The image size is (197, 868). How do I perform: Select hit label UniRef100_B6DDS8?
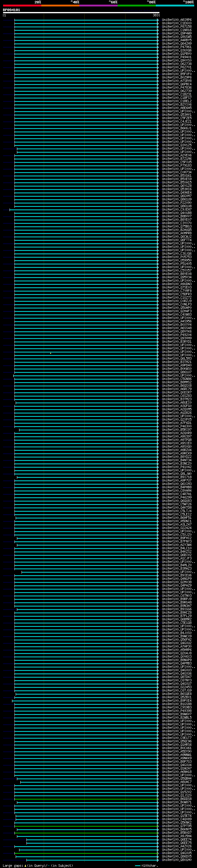point(176,799)
